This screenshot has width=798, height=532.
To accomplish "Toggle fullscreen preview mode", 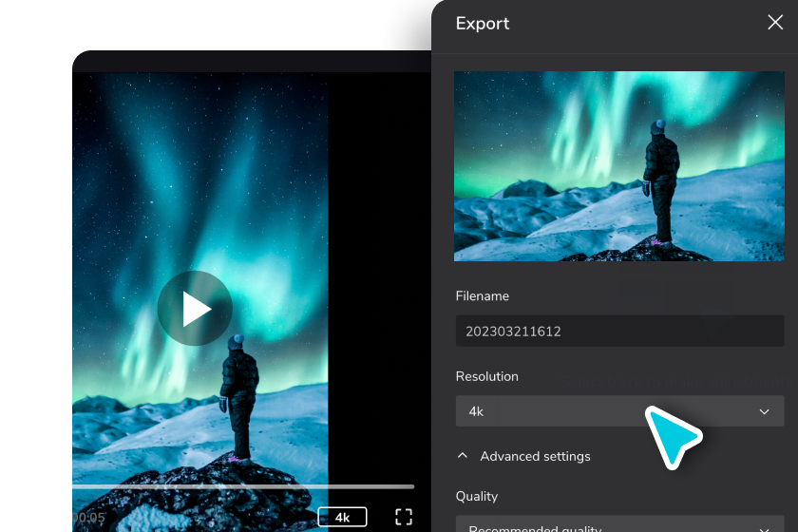I will [404, 517].
